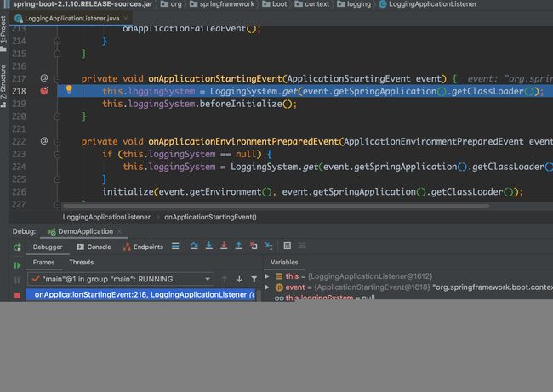Open the main thread selector dropdown

[x=121, y=279]
